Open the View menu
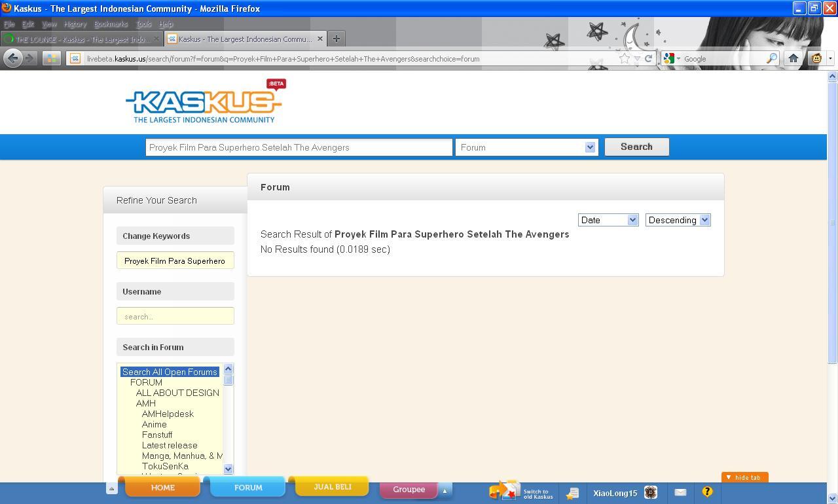 49,24
